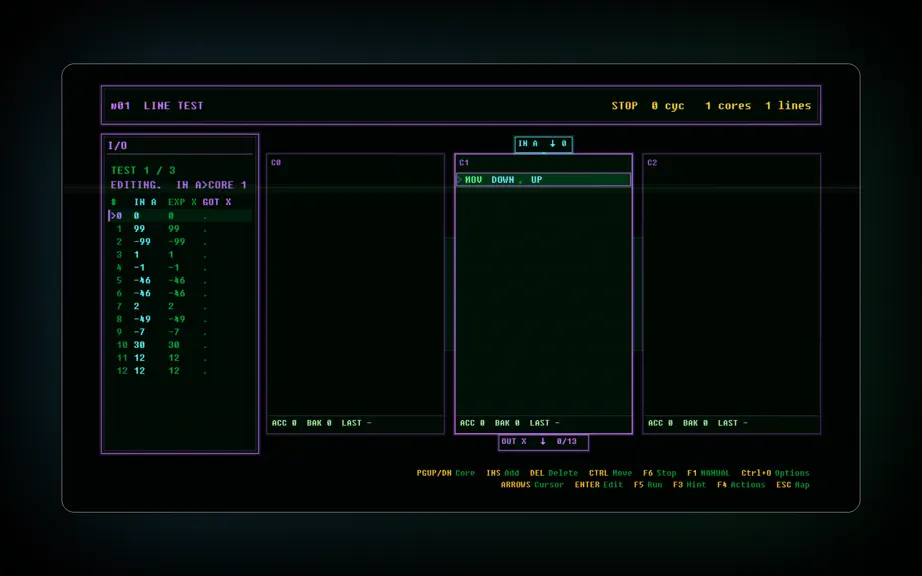The image size is (922, 576).
Task: Select I/O row 11 with value 12
Action: coord(180,358)
